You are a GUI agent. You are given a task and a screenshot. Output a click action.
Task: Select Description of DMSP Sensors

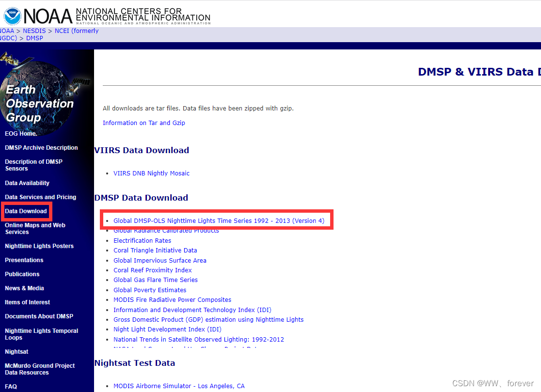[33, 165]
